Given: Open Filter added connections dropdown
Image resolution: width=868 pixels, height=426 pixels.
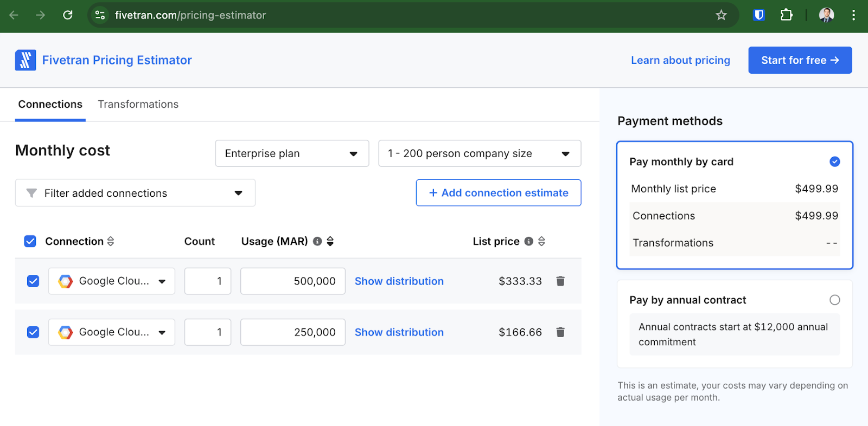Looking at the screenshot, I should (135, 193).
